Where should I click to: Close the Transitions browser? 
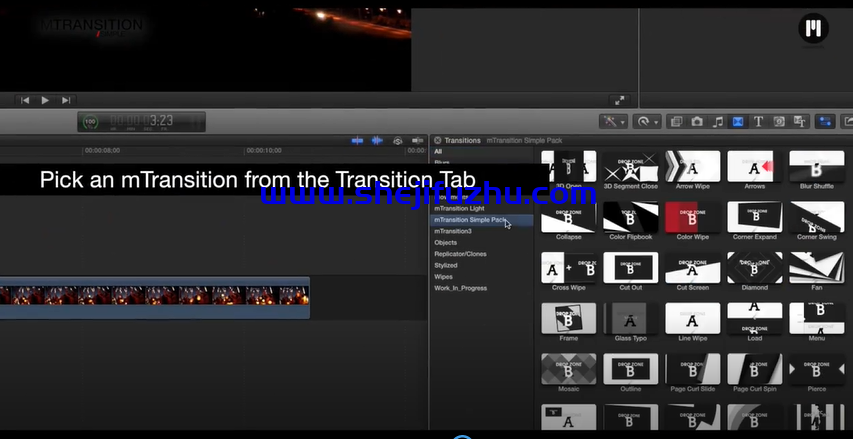point(437,140)
